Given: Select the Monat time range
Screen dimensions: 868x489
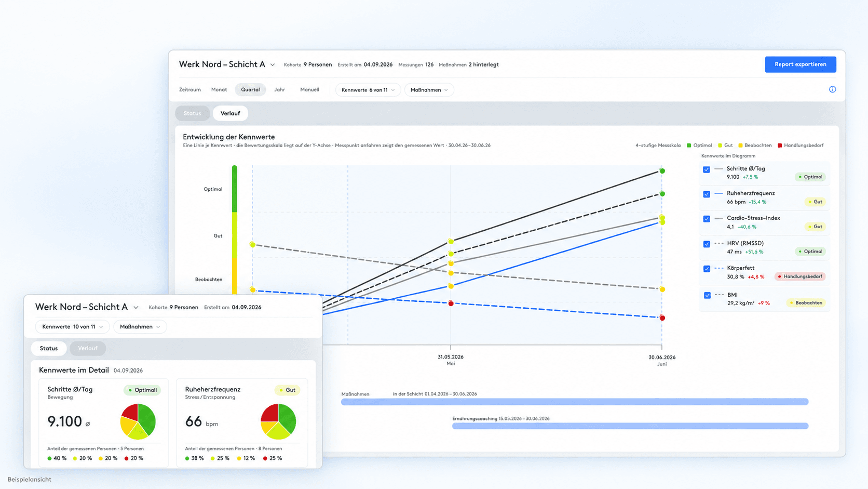Looking at the screenshot, I should [219, 90].
